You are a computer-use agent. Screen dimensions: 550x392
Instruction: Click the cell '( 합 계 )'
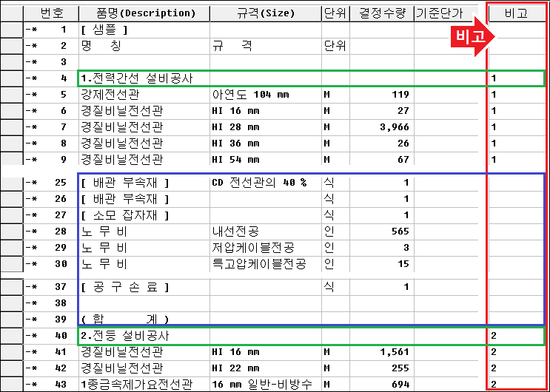coord(144,319)
